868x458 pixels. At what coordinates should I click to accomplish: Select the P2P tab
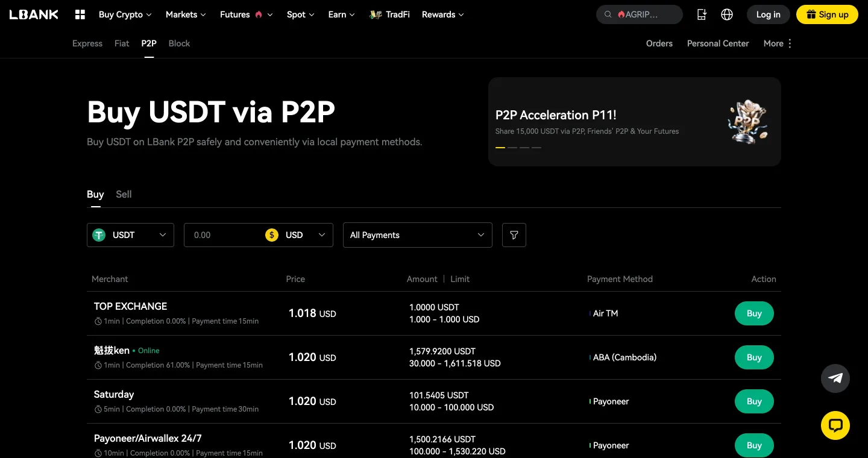coord(149,43)
